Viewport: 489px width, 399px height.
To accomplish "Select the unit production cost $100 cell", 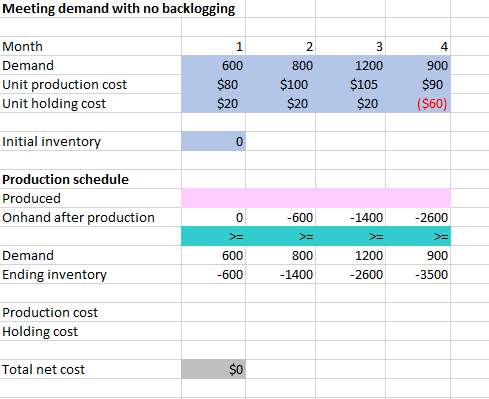I will 281,84.
